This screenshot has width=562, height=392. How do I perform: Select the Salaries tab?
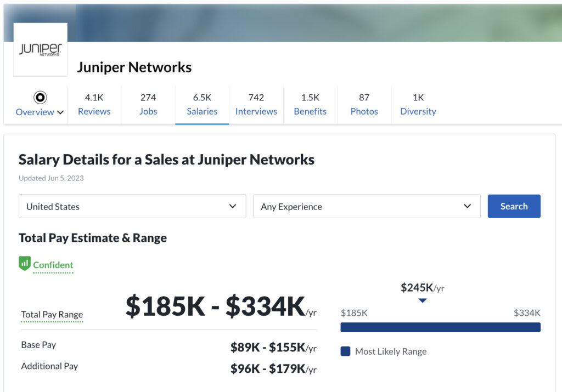coord(202,105)
